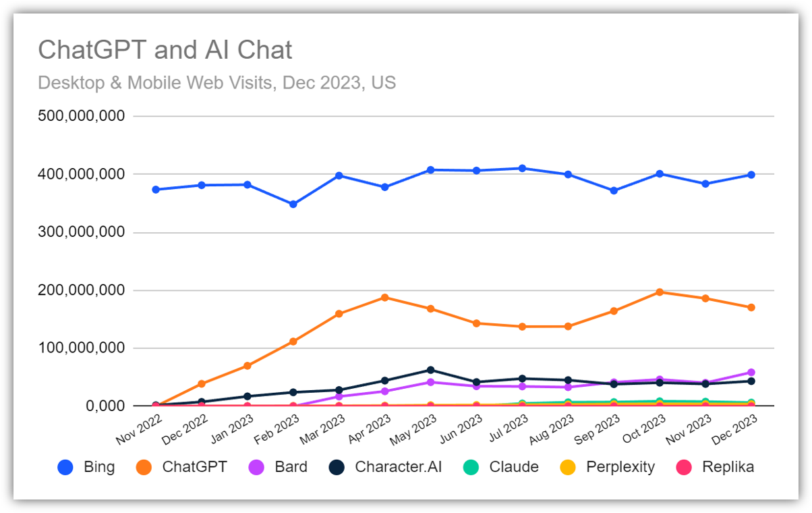Click the chart title 'ChatGPT and AI Chat'

[165, 50]
